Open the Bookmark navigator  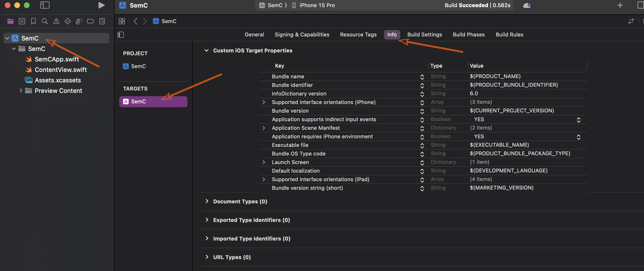pos(33,21)
